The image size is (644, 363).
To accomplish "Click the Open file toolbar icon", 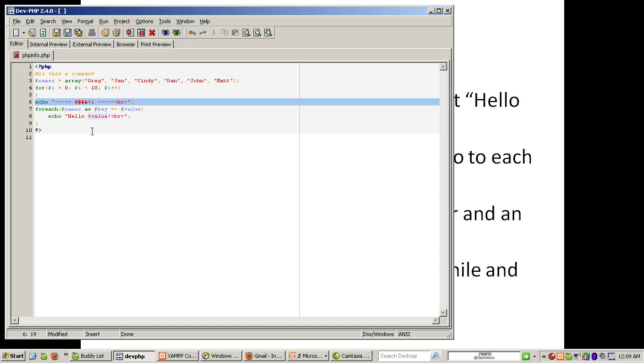I will 32,33.
